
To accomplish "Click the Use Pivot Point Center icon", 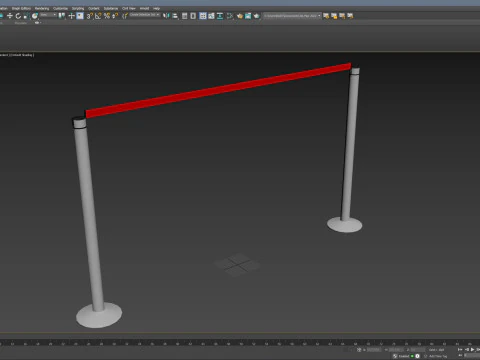I will pyautogui.click(x=62, y=16).
